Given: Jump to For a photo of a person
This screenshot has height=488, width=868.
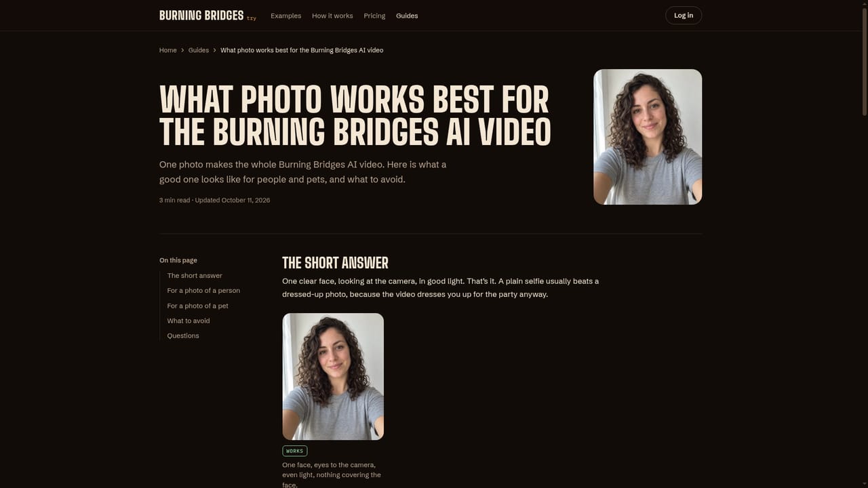Looking at the screenshot, I should point(203,291).
